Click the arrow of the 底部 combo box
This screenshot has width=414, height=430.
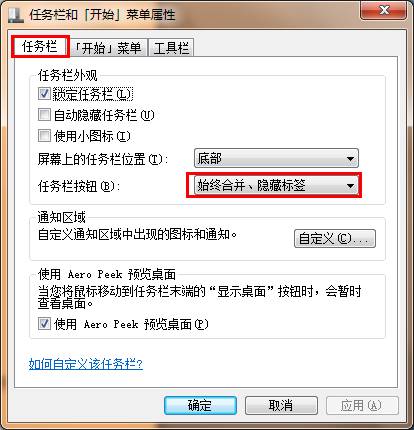tap(350, 158)
